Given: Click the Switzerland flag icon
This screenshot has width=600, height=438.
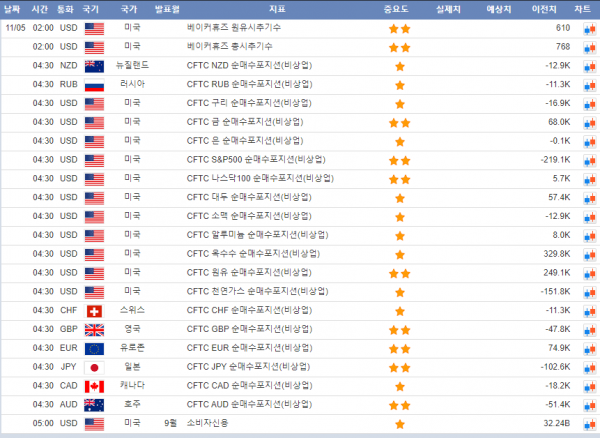Looking at the screenshot, I should (x=94, y=311).
